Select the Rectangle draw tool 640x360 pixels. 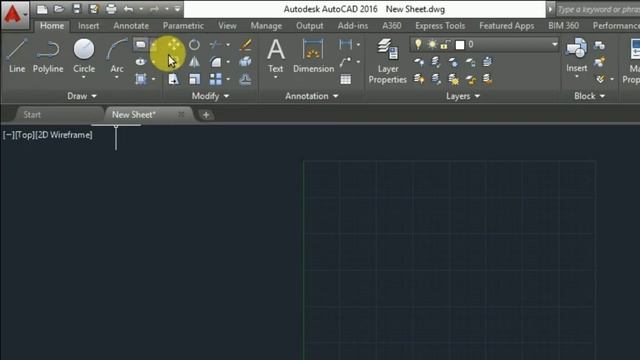(141, 44)
